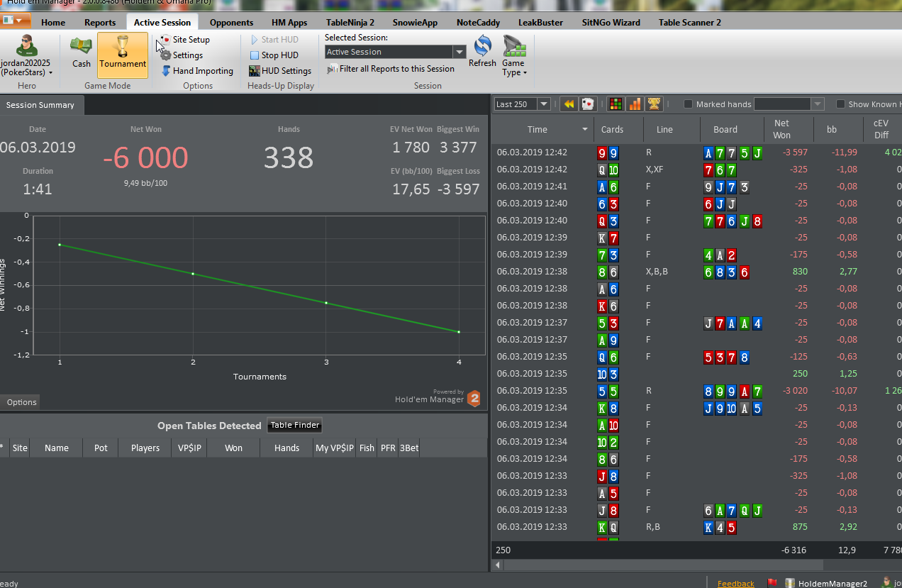Click the Table Finder button
This screenshot has height=588, width=902.
(x=295, y=426)
